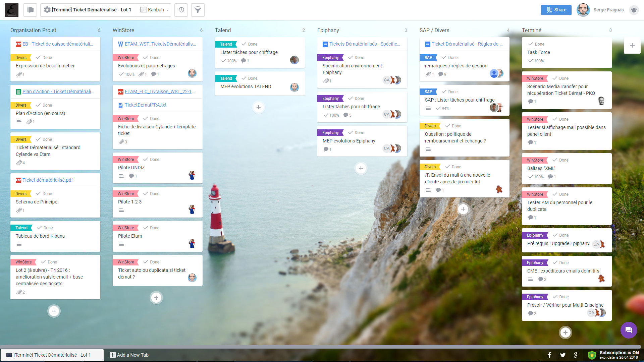Screen dimensions: 644x362
Task: Toggle Done on Expression de besoin métier card
Action: click(x=44, y=58)
